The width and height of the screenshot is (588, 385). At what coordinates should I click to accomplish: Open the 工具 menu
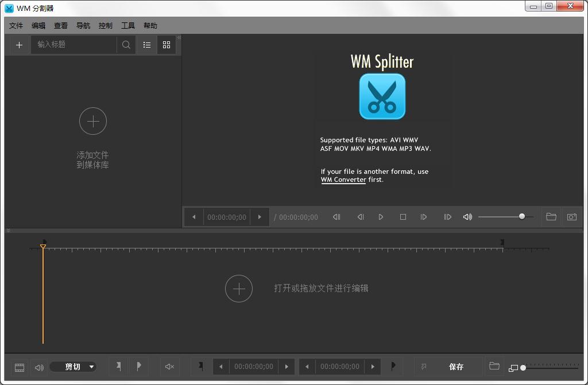tap(128, 26)
